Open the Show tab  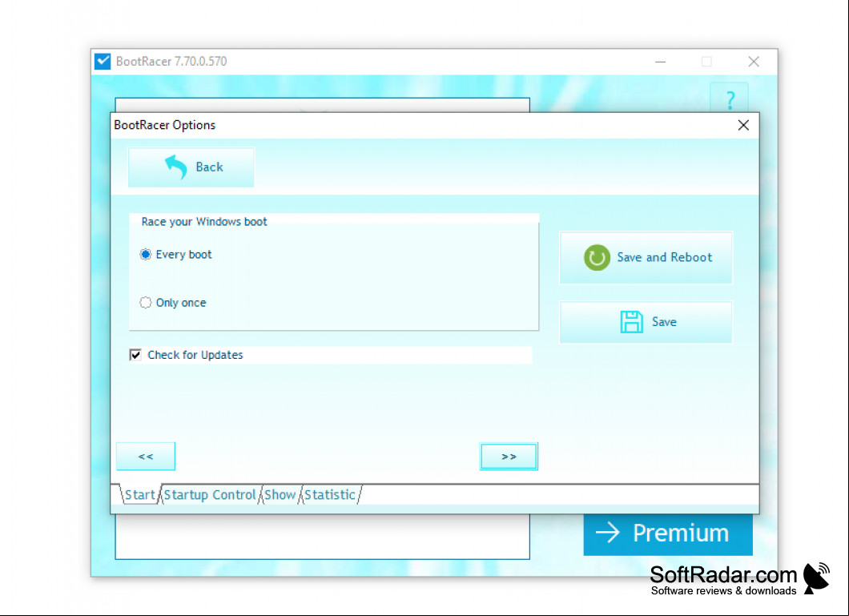tap(280, 495)
